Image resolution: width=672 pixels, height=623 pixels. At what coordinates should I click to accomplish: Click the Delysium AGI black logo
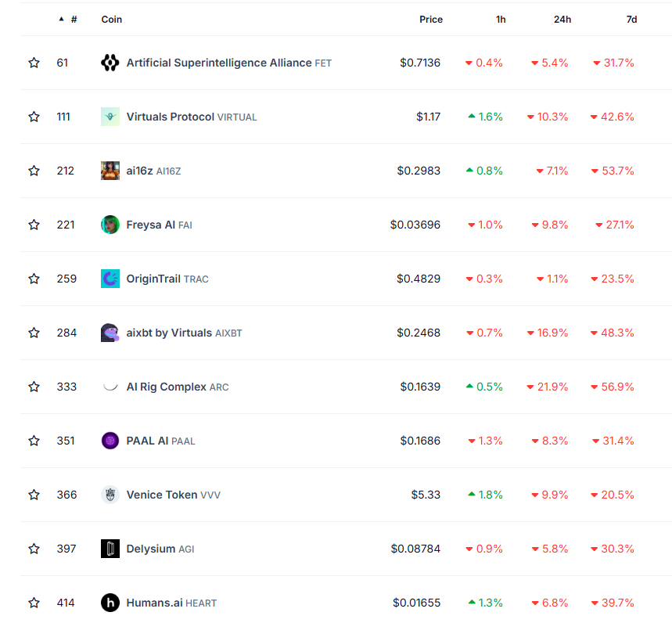click(110, 549)
